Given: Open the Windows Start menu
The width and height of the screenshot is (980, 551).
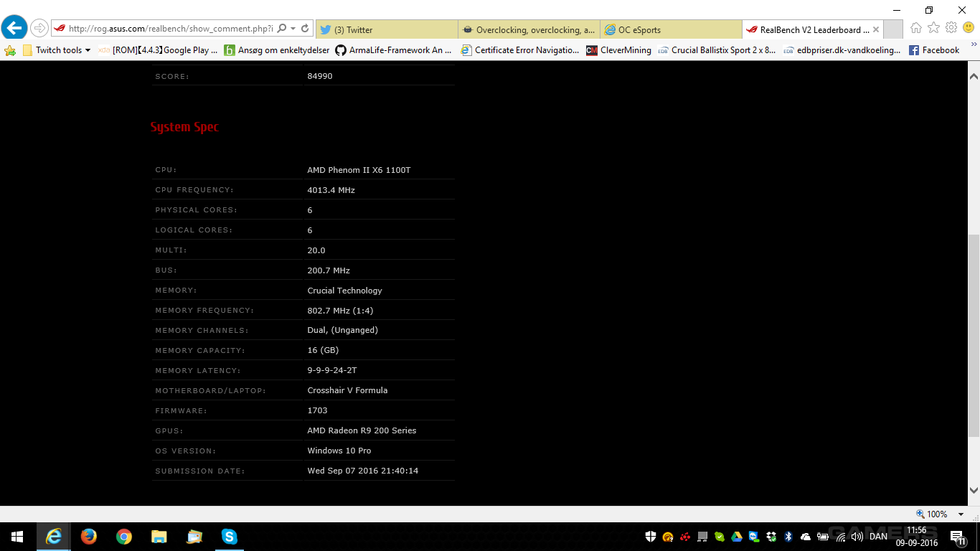Looking at the screenshot, I should point(17,537).
